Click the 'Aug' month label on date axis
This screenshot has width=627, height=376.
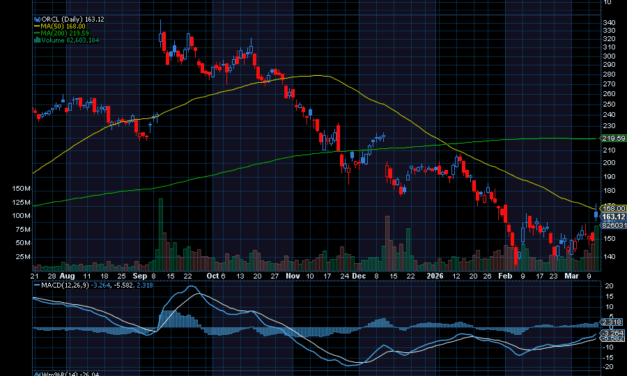(67, 276)
